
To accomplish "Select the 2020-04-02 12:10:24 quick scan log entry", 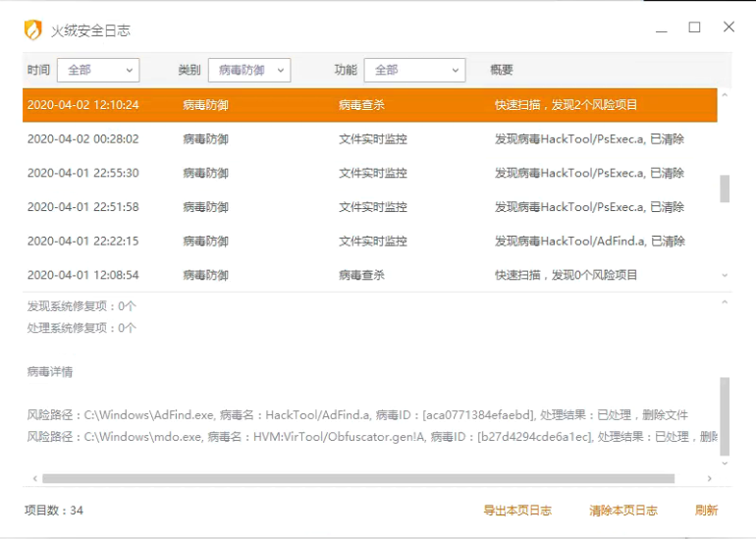I will point(369,105).
